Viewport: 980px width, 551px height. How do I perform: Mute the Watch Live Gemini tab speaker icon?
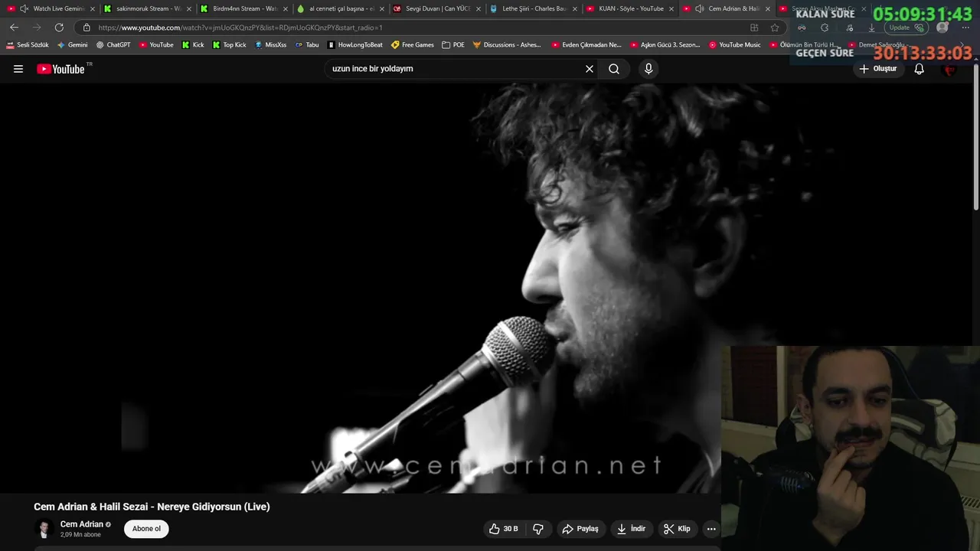[x=24, y=9]
